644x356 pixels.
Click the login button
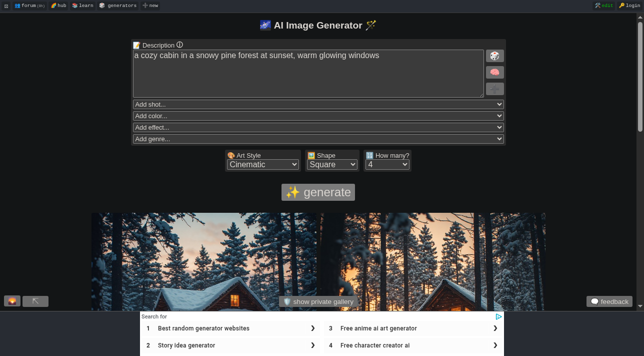click(629, 6)
